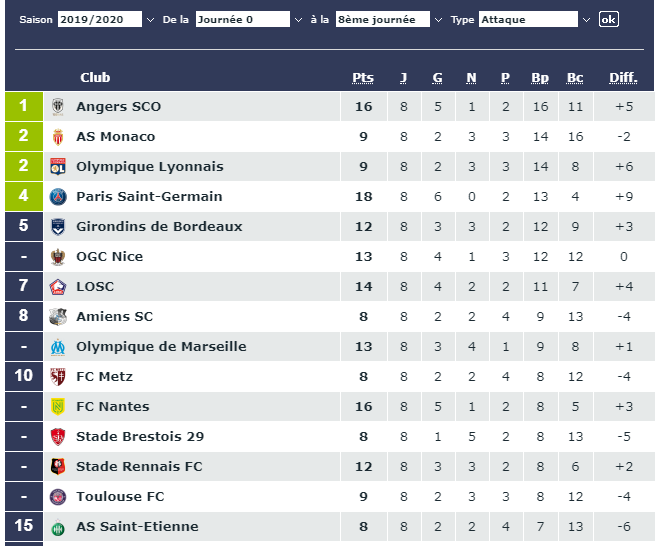
Task: Open the Saison 2019/2020 dropdown
Action: 107,19
